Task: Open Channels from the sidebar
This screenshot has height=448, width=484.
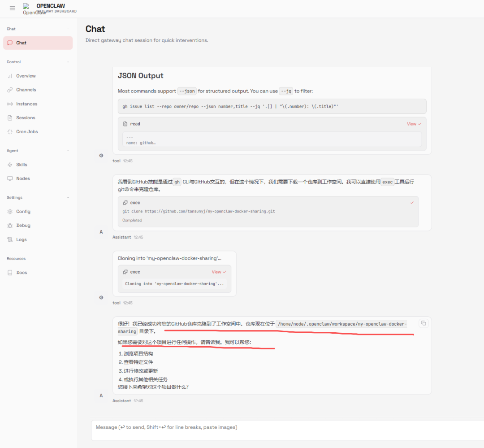Action: (26, 90)
